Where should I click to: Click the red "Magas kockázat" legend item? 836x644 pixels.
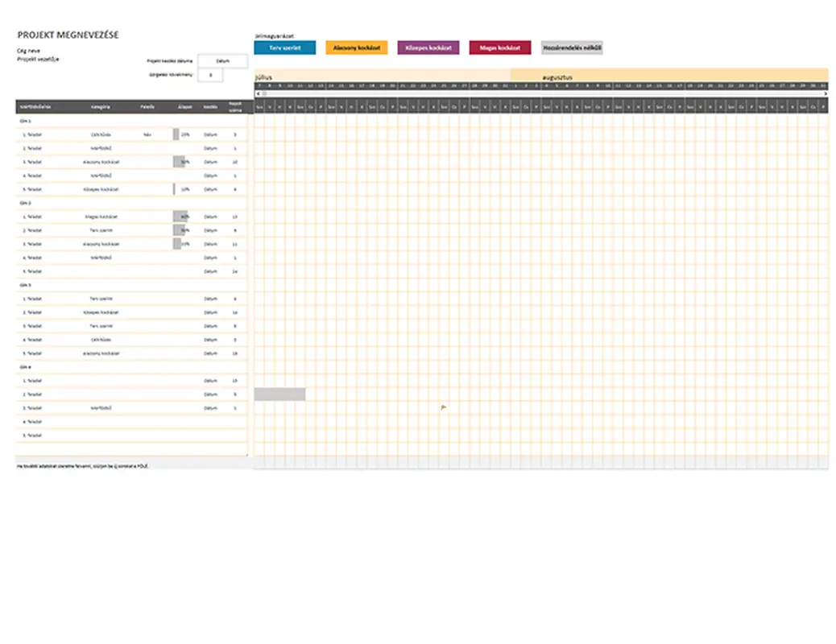(x=501, y=47)
